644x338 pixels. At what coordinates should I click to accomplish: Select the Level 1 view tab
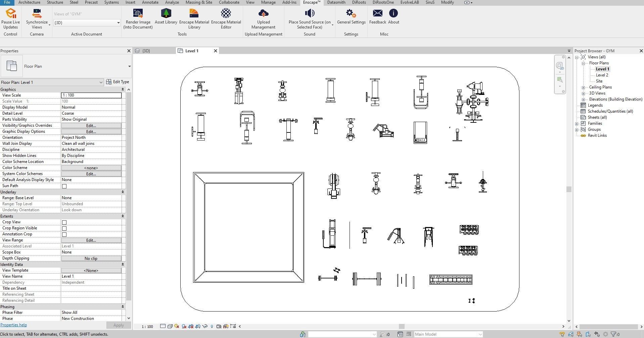192,51
